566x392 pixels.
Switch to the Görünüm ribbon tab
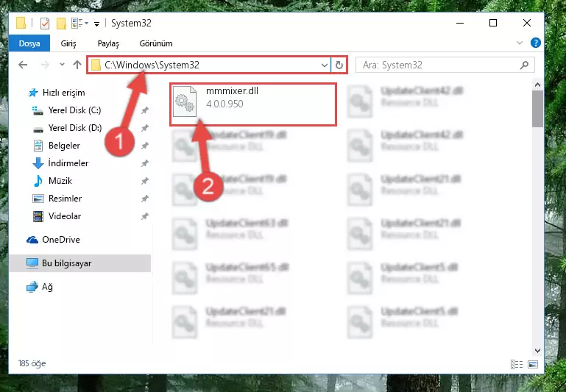tap(156, 43)
